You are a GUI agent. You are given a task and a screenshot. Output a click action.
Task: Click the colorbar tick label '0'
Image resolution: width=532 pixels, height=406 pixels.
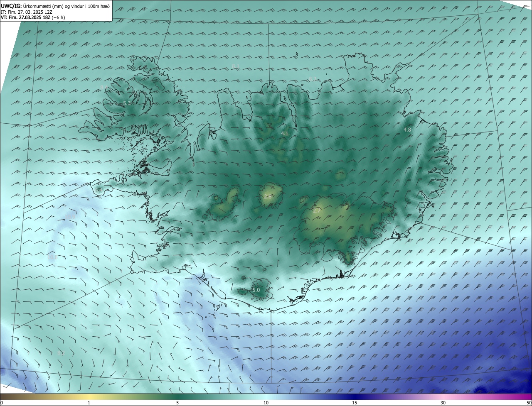pos(1,403)
